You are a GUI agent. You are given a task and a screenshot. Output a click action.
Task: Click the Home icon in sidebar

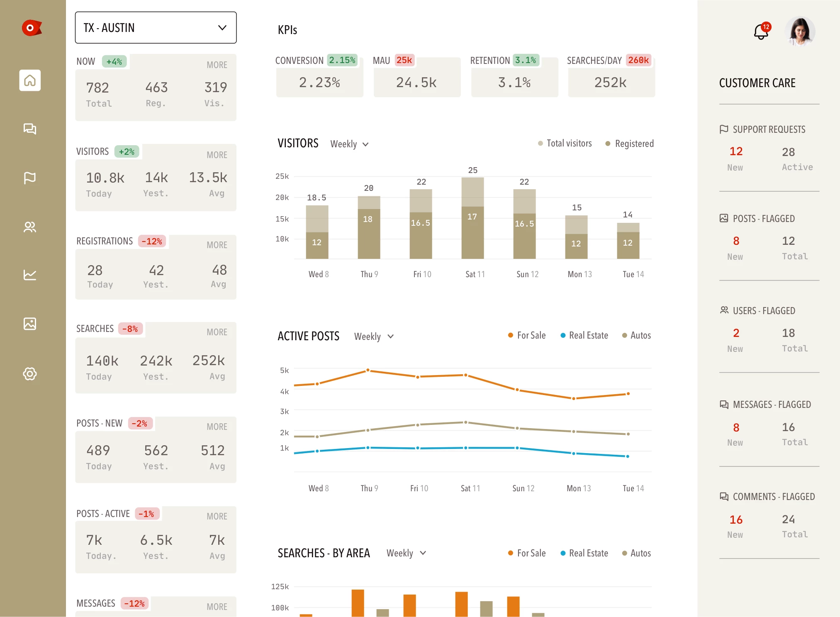(30, 80)
